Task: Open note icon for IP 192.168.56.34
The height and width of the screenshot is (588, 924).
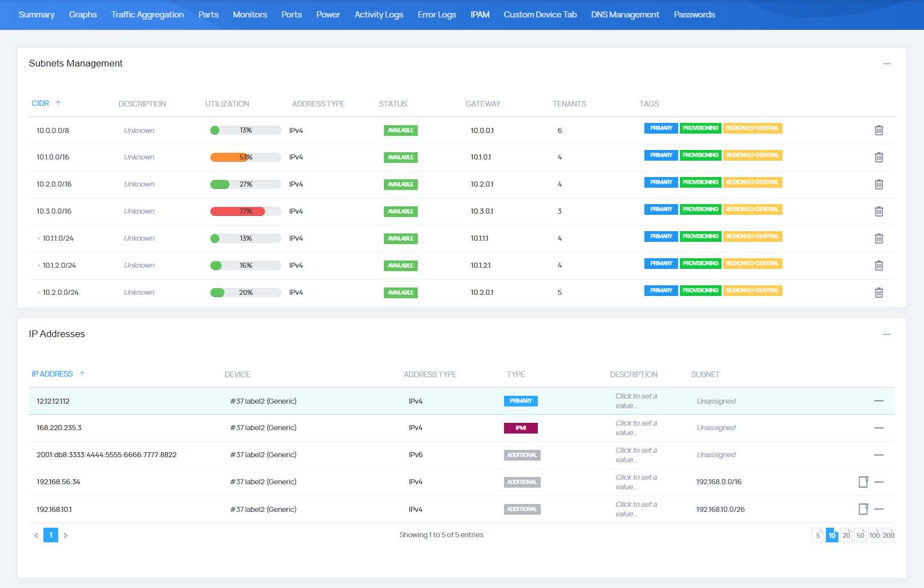Action: 863,482
